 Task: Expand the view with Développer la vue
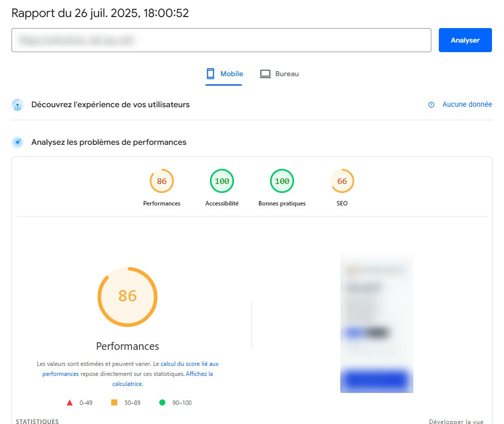coord(460,421)
